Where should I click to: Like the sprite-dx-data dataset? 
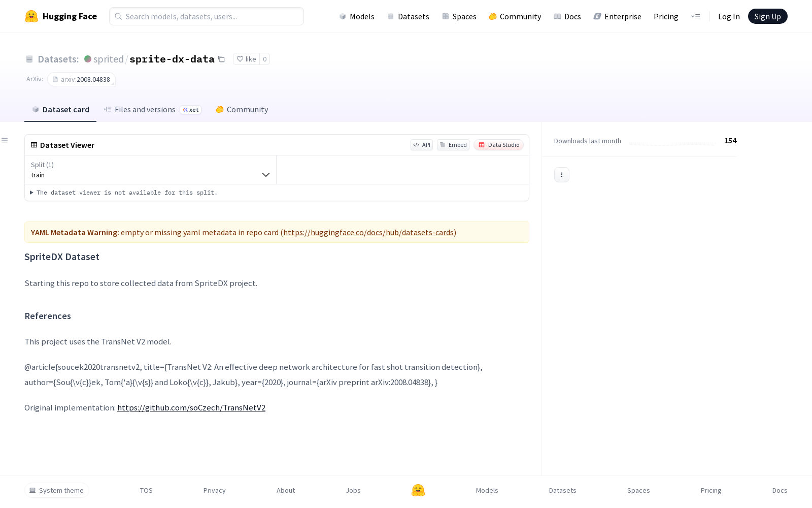pyautogui.click(x=247, y=59)
